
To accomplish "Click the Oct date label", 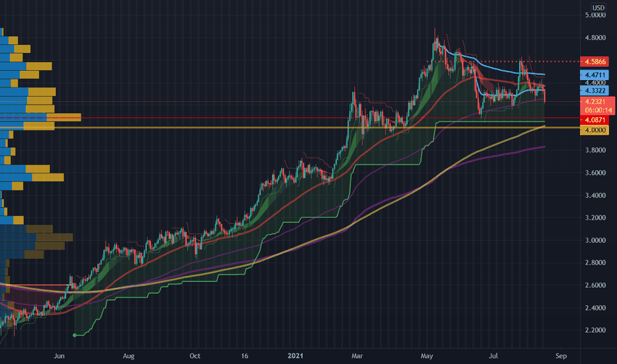I will (195, 356).
